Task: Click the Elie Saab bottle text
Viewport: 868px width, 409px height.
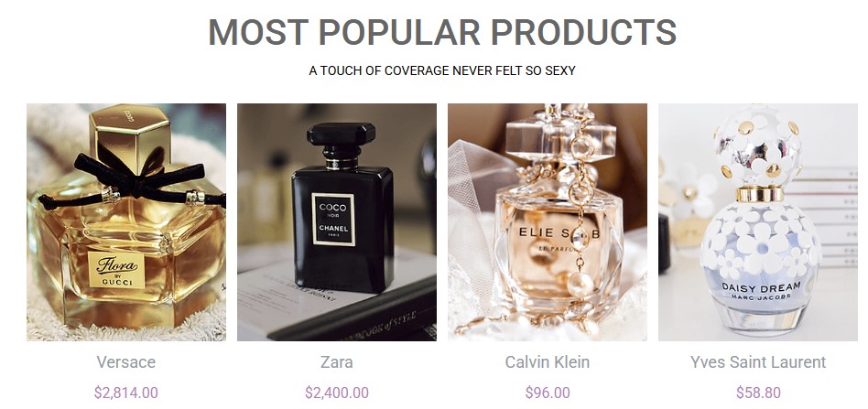Action: [559, 233]
